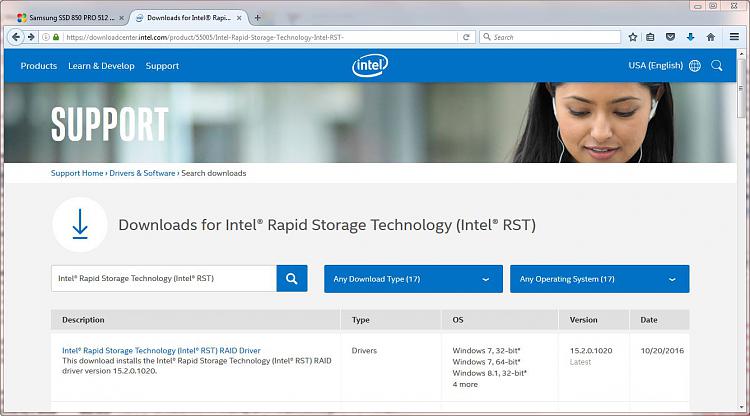This screenshot has width=750, height=416.
Task: Close the Samsung SSD 850 PRO tab
Action: pos(121,18)
